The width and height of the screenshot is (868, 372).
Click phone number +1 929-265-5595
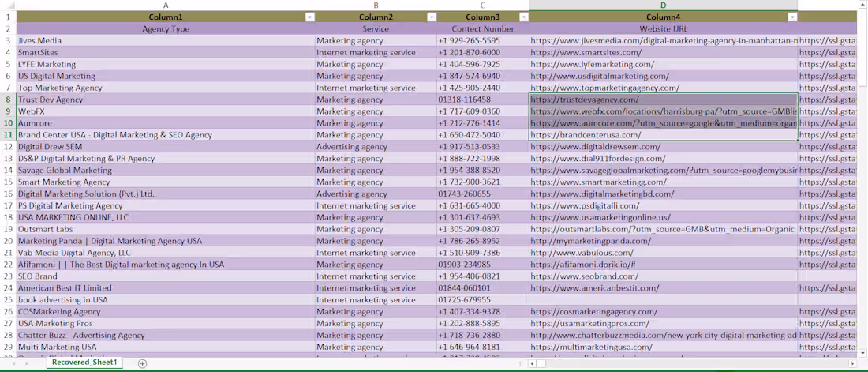483,40
